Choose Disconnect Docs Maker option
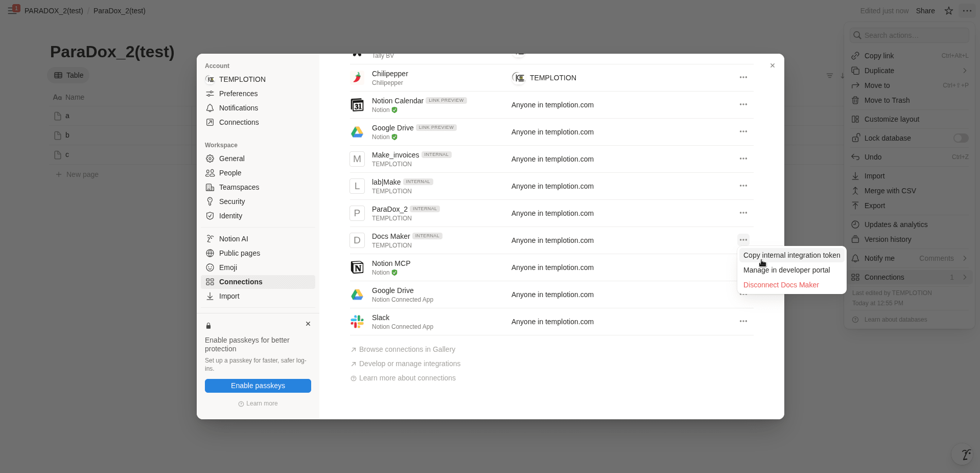The image size is (980, 473). point(781,285)
